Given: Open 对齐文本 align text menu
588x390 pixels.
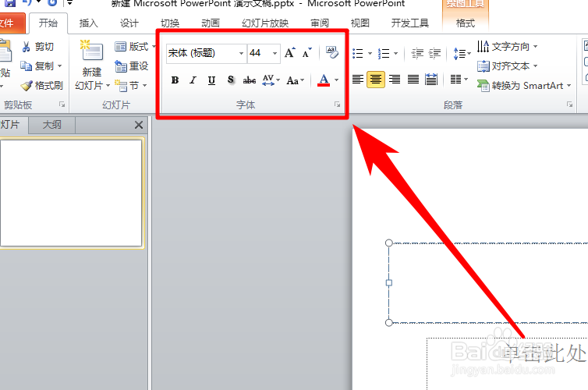Looking at the screenshot, I should [x=507, y=66].
